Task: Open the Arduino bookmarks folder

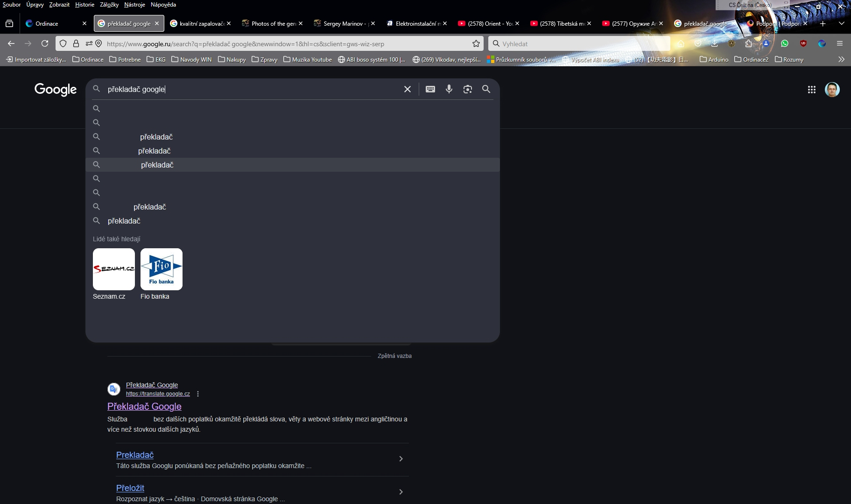Action: pyautogui.click(x=714, y=59)
